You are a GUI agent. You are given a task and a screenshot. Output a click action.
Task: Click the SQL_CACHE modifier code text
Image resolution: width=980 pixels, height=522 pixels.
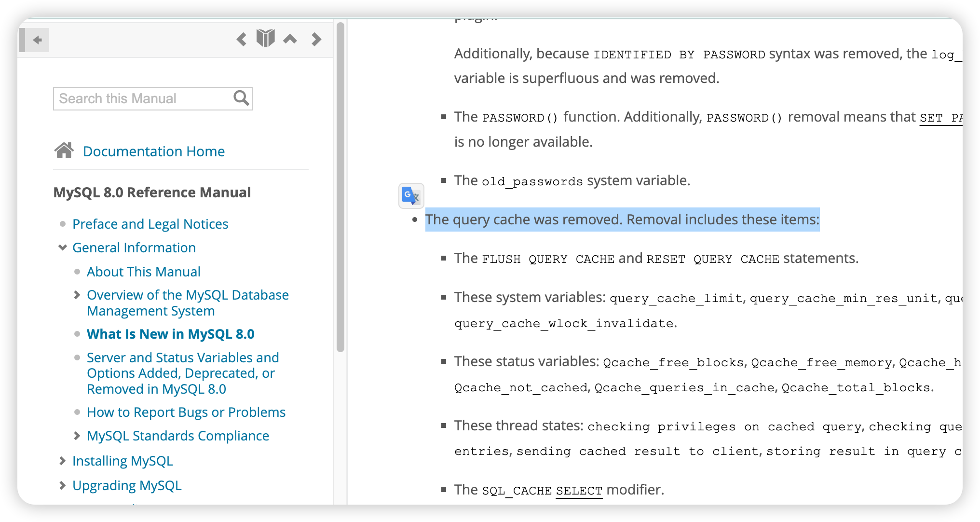(x=517, y=491)
